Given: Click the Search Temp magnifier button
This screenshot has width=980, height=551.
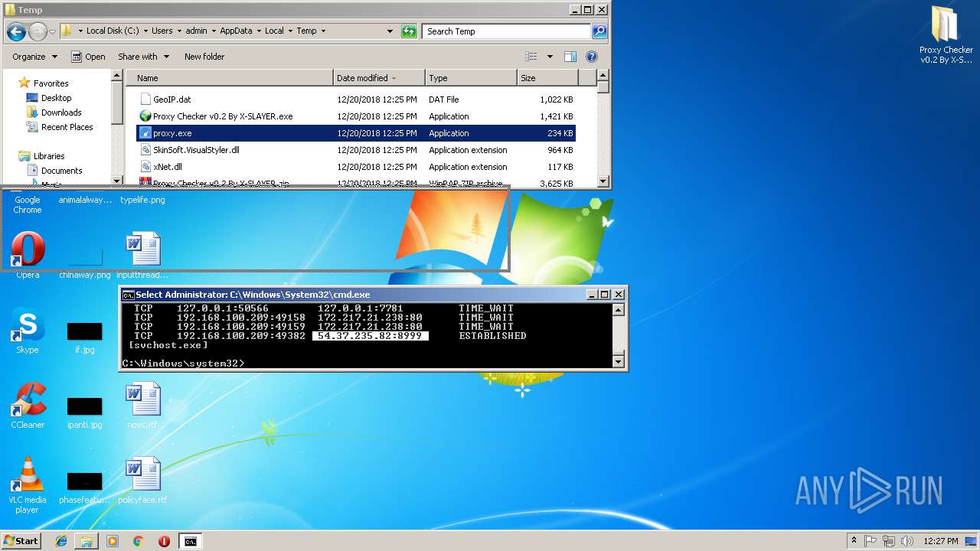Looking at the screenshot, I should coord(599,31).
